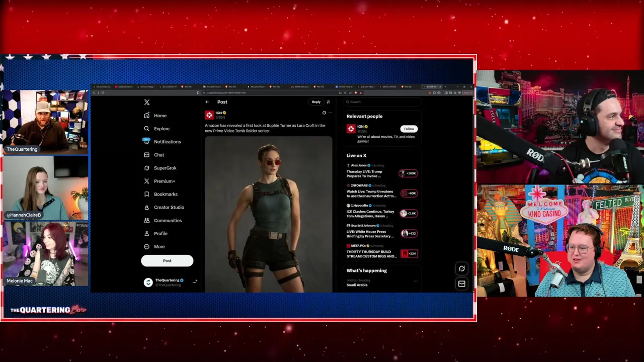Click the X logo in the sidebar
Viewport: 644px width, 362px height.
[147, 102]
